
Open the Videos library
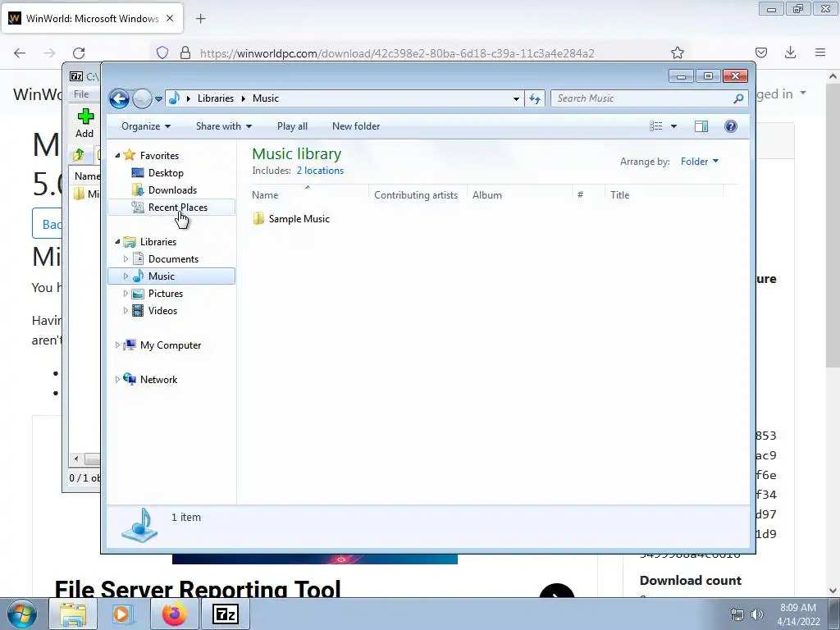(162, 311)
